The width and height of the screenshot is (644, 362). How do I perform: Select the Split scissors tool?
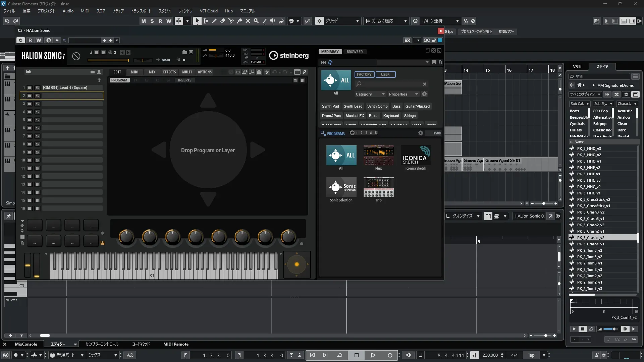(231, 21)
